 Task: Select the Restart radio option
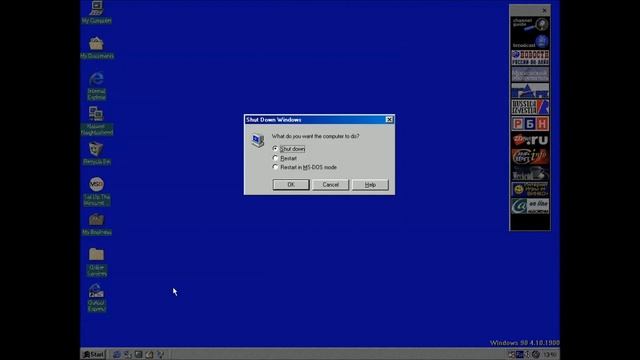[x=284, y=158]
